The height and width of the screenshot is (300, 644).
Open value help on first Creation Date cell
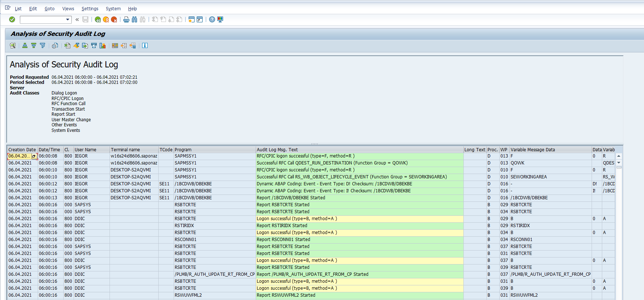[x=34, y=156]
